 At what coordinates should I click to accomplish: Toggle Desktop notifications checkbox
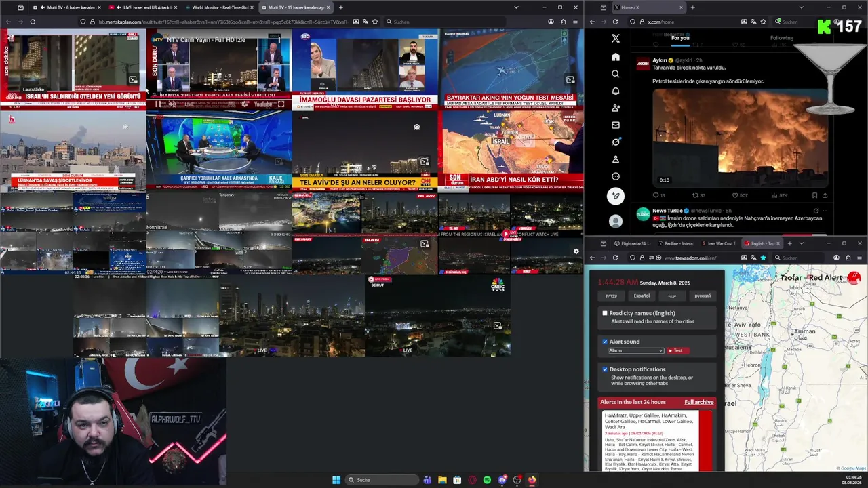tap(605, 369)
